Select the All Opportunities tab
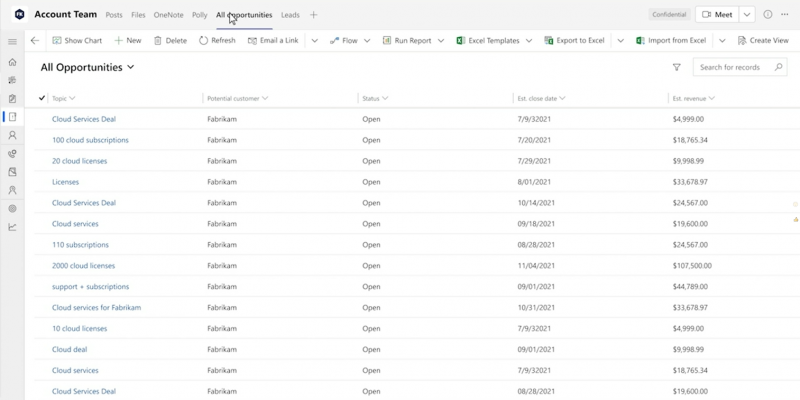This screenshot has height=400, width=800. click(244, 15)
